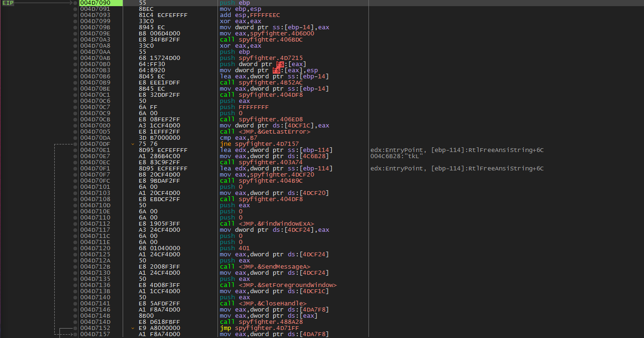Select the call to SetForegroundWindow

(278, 285)
